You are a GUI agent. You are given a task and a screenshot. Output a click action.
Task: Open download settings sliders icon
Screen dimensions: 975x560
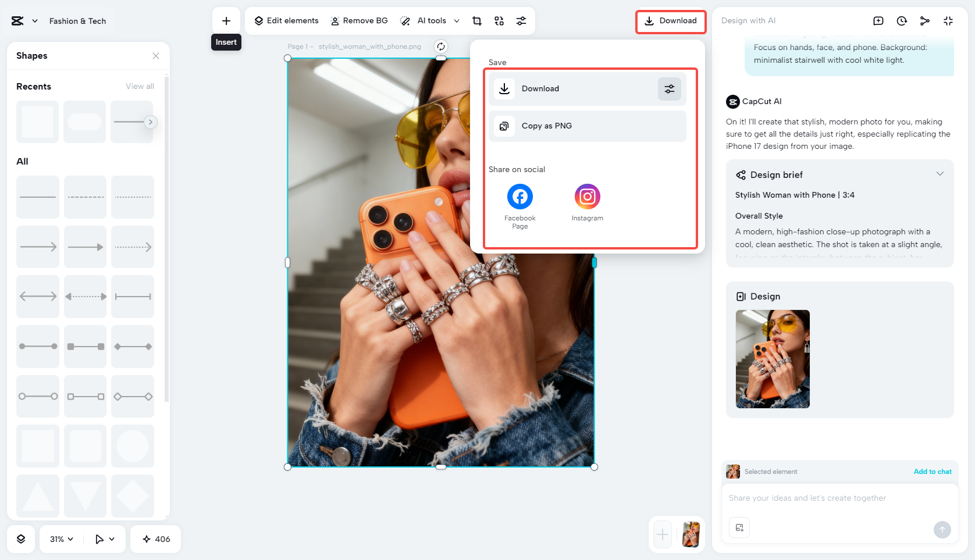[669, 89]
